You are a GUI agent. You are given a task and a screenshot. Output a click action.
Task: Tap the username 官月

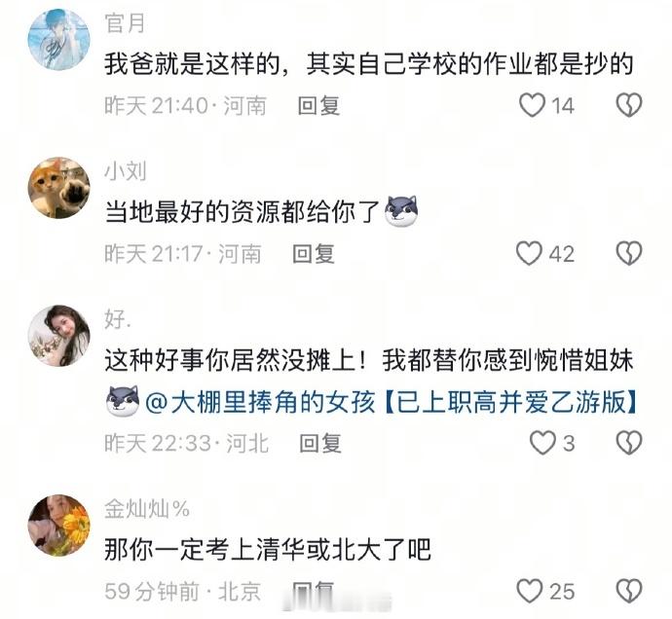[125, 23]
